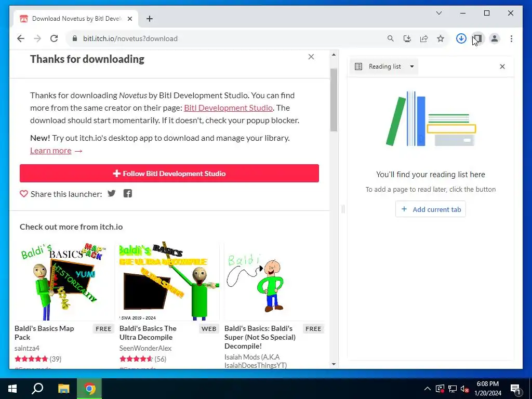The width and height of the screenshot is (532, 399).
Task: Visit author Isaiah Mods (A.K.A IsaiahDoesThingsYT)
Action: [256, 361]
